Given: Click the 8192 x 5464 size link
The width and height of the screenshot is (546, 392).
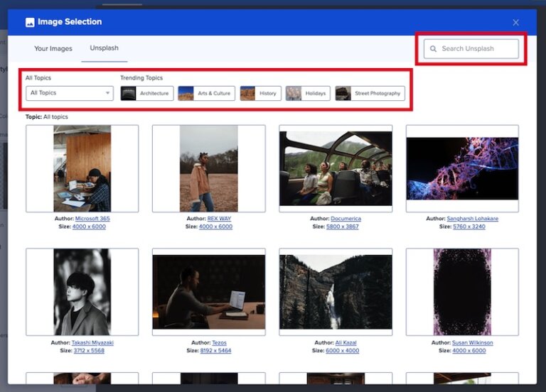Looking at the screenshot, I should click(x=216, y=350).
